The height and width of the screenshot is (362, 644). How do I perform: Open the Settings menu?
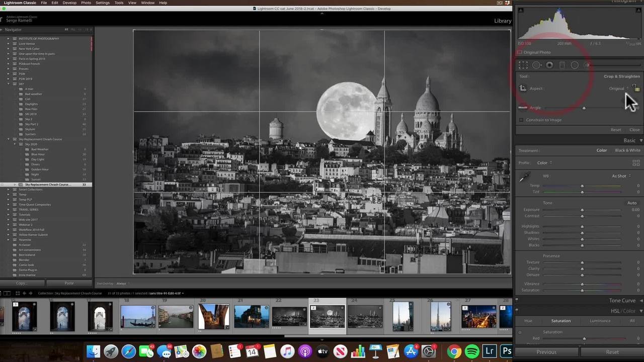(103, 3)
